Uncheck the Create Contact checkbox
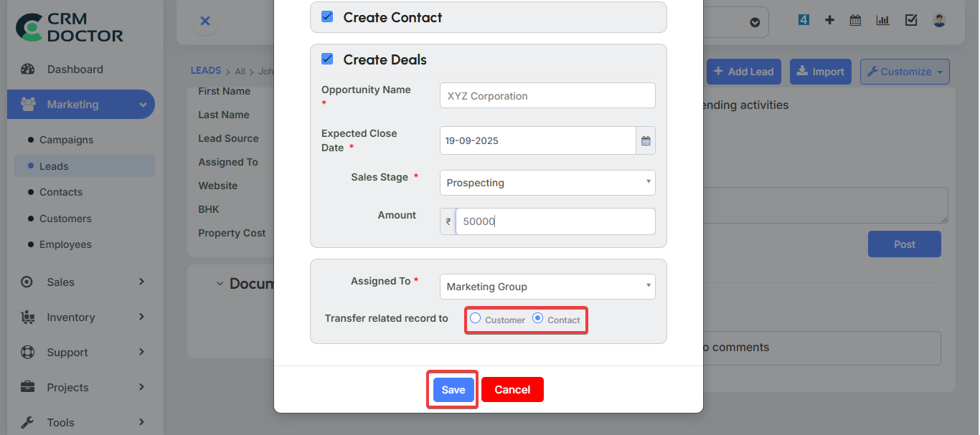 [x=327, y=16]
